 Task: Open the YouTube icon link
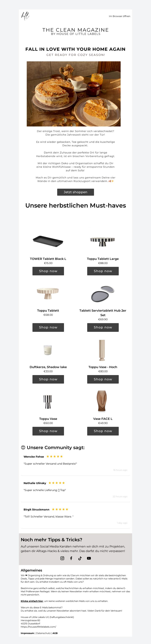89,558
